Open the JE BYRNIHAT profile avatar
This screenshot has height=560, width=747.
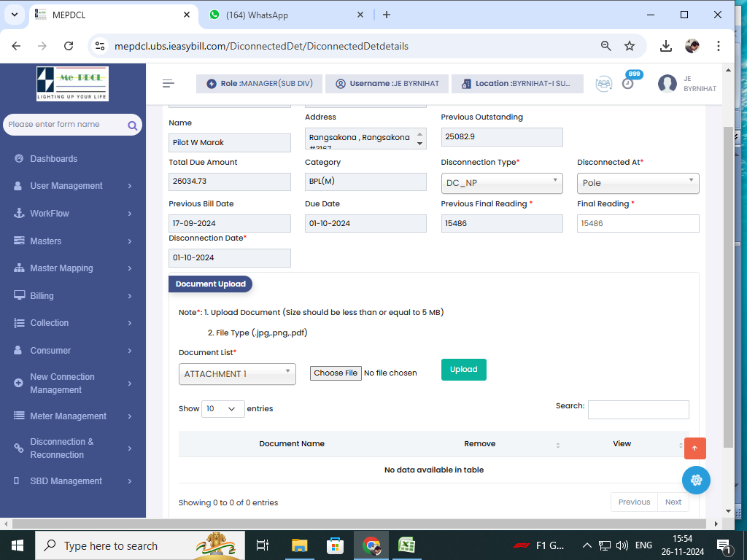pos(667,84)
